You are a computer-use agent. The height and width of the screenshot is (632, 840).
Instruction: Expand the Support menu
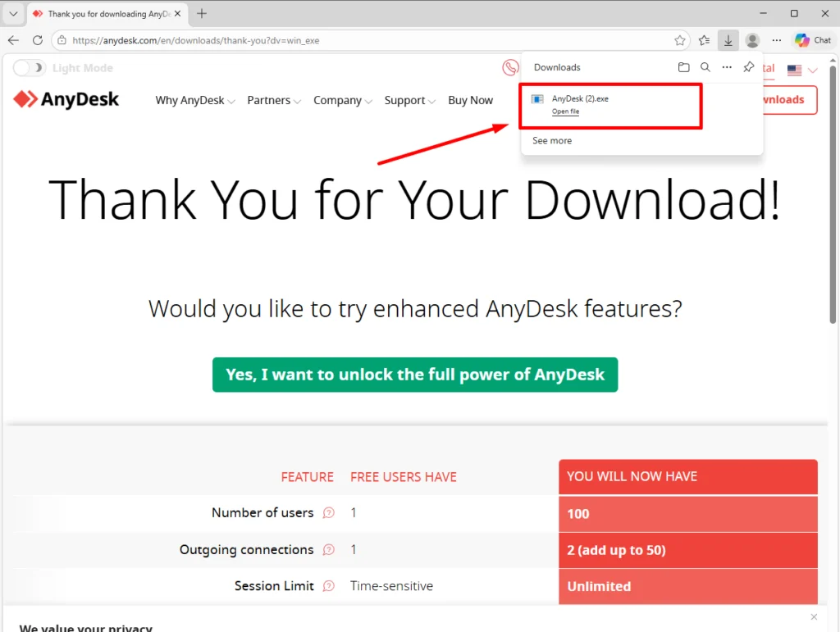click(x=410, y=100)
